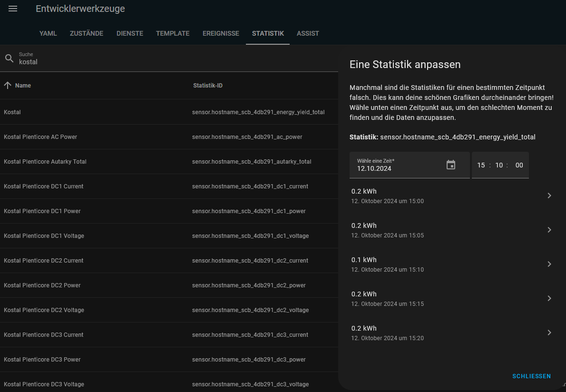This screenshot has width=566, height=392.
Task: Click the scb_4db291_dc2_voltage statistic ID
Action: pyautogui.click(x=250, y=310)
